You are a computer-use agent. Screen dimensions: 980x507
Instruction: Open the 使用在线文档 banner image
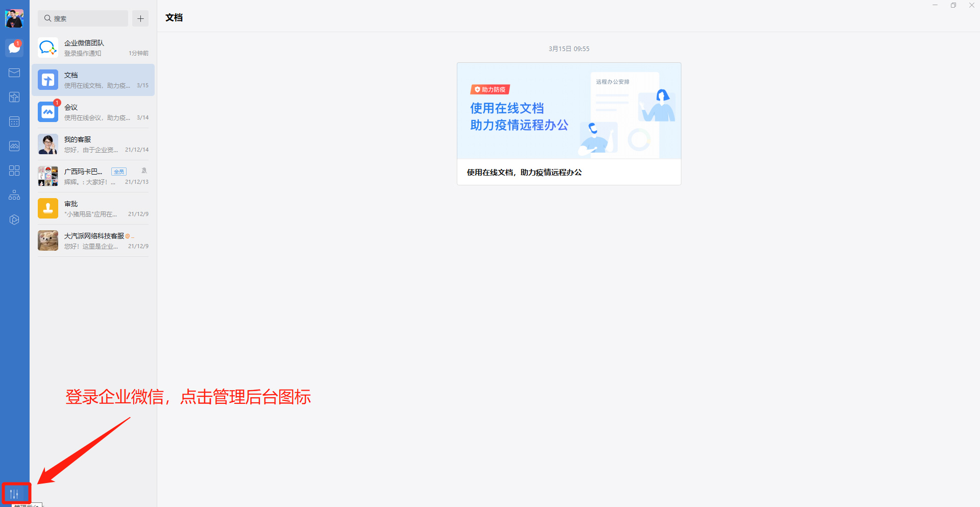[x=569, y=111]
